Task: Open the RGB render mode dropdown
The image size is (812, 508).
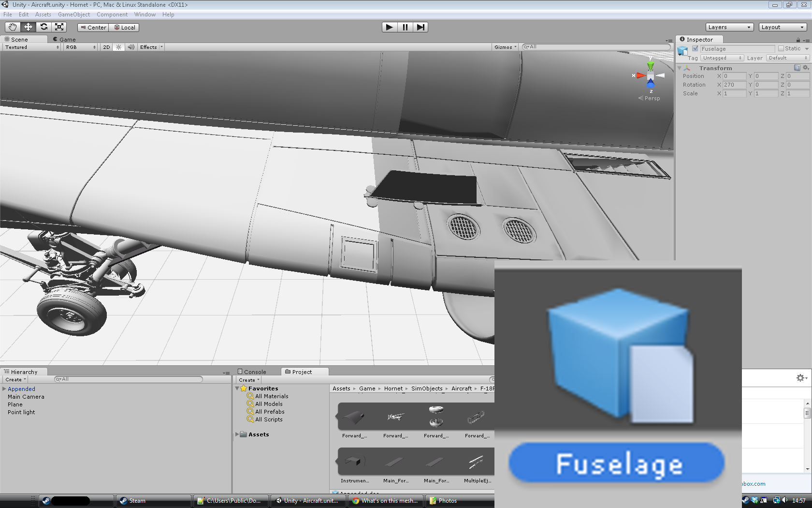Action: click(81, 47)
